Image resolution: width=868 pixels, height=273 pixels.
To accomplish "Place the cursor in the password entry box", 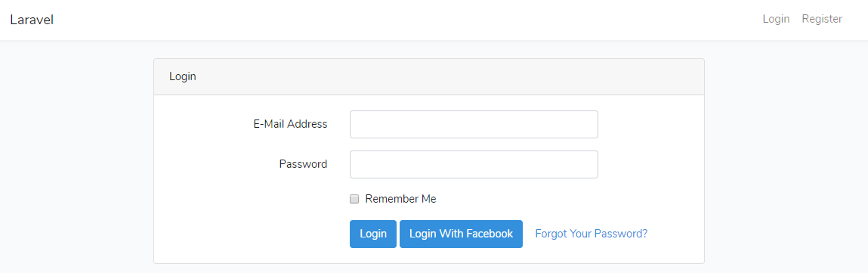I will click(x=474, y=164).
